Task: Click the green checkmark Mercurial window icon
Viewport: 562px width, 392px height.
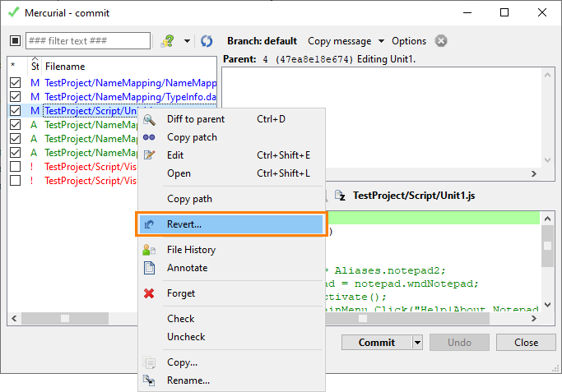Action: 13,12
